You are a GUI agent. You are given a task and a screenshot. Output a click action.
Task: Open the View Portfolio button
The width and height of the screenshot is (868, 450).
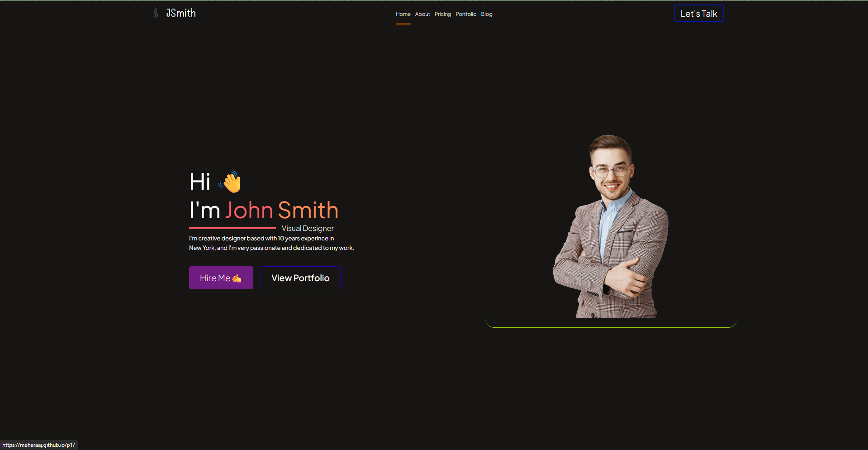point(300,278)
